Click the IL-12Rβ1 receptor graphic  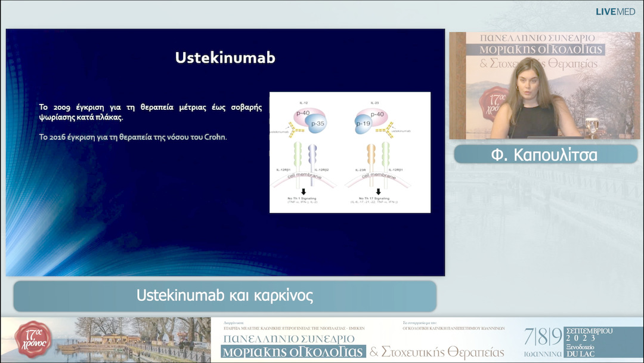(298, 154)
